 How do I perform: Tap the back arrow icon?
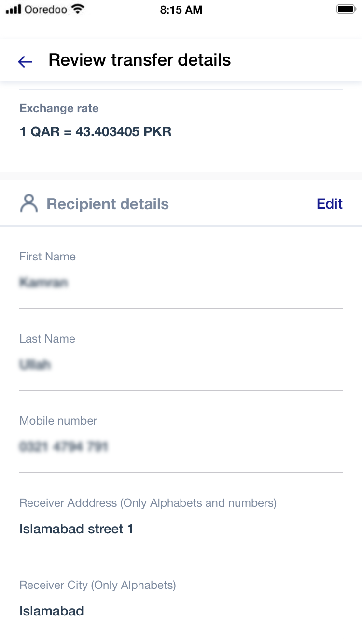[25, 61]
